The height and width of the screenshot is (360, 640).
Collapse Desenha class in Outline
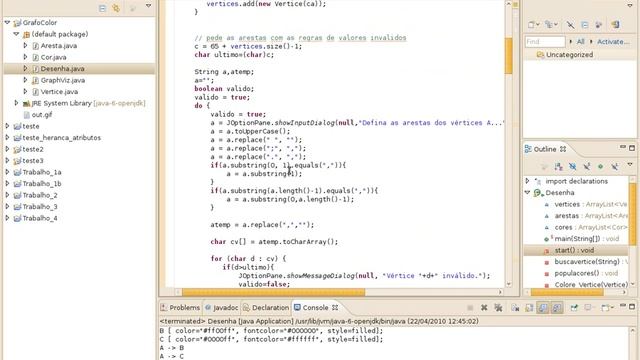point(527,192)
